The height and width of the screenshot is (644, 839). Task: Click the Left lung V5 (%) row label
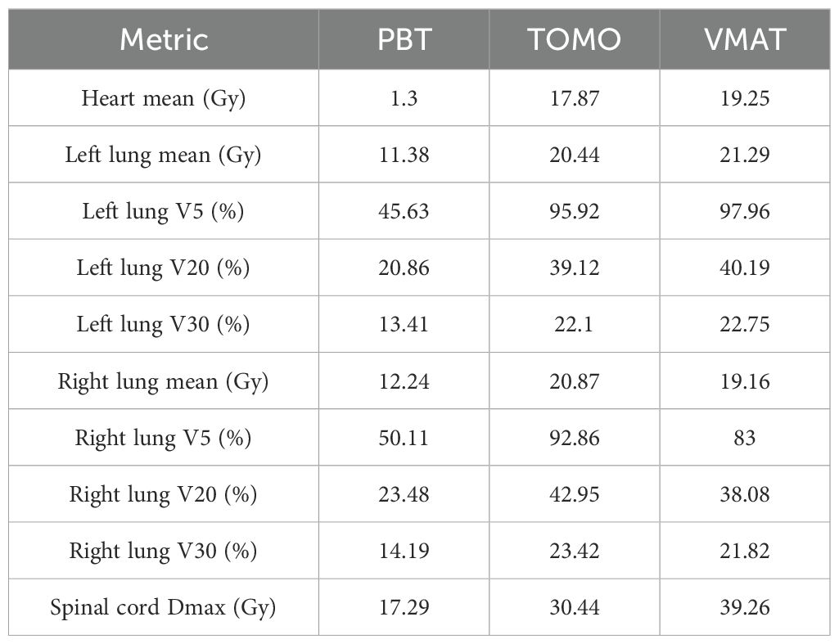(x=164, y=211)
